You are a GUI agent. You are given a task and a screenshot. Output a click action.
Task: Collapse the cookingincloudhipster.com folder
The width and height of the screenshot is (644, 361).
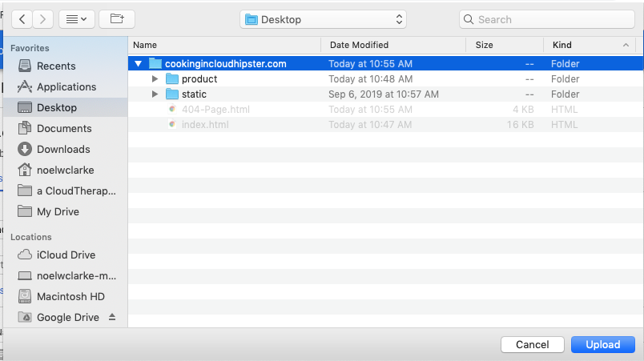click(139, 63)
